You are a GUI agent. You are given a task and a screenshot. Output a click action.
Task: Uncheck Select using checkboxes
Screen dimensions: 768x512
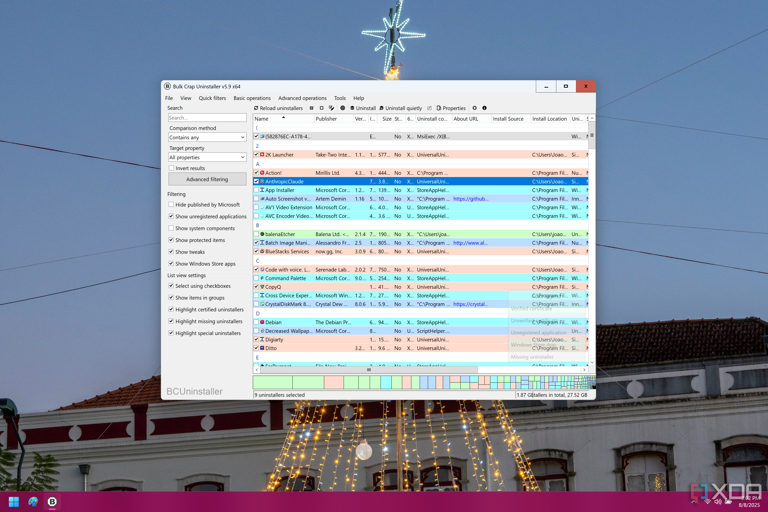(x=171, y=286)
